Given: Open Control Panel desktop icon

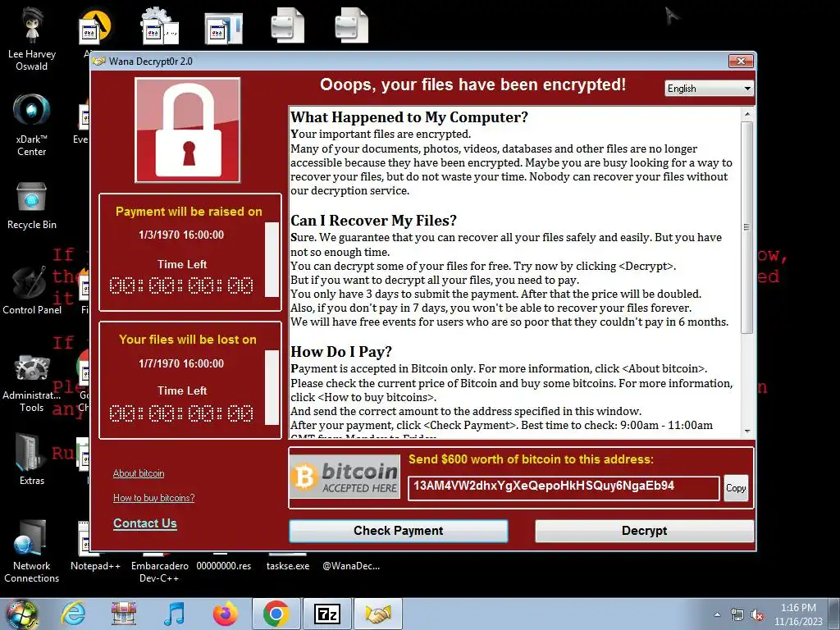Looking at the screenshot, I should 32,290.
